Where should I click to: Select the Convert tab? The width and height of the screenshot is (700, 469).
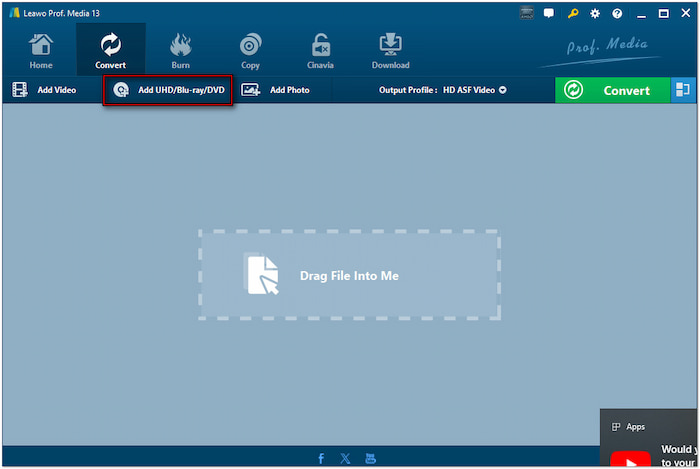110,51
